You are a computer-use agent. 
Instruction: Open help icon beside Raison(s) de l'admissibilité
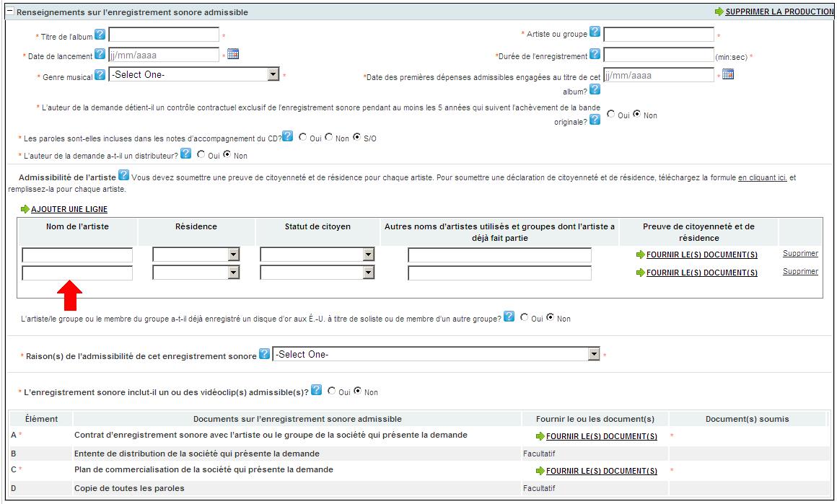(x=264, y=354)
